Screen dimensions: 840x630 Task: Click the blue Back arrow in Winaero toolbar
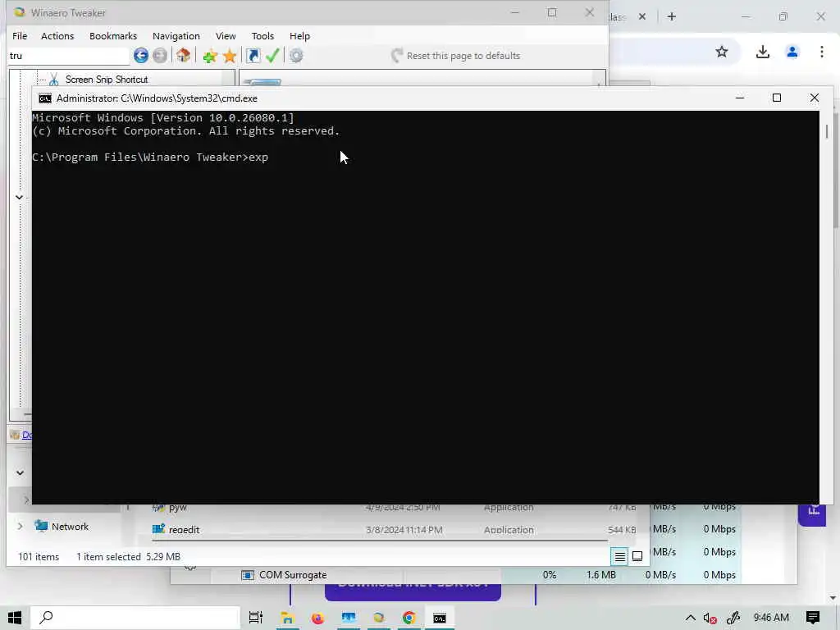tap(141, 55)
